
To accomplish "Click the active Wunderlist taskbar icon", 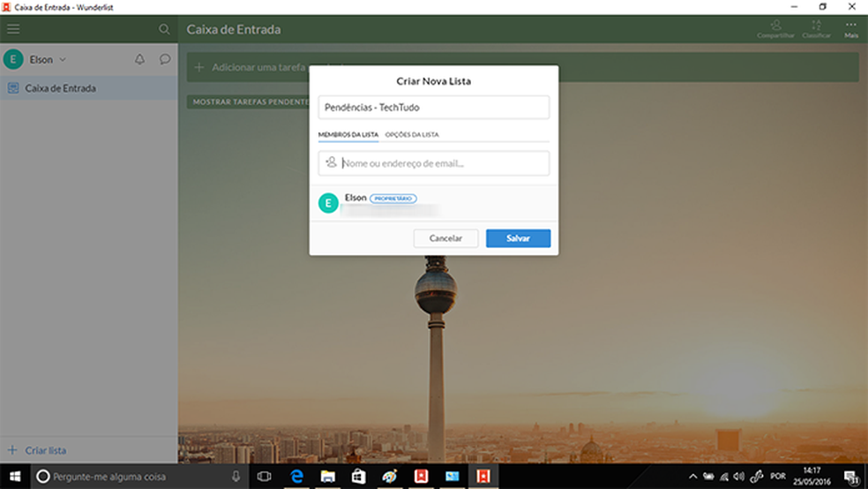I will (x=483, y=477).
